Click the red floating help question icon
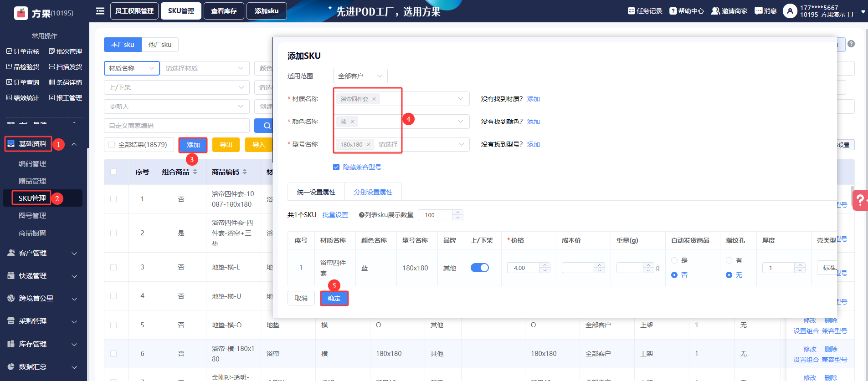The height and width of the screenshot is (381, 868). coord(860,200)
